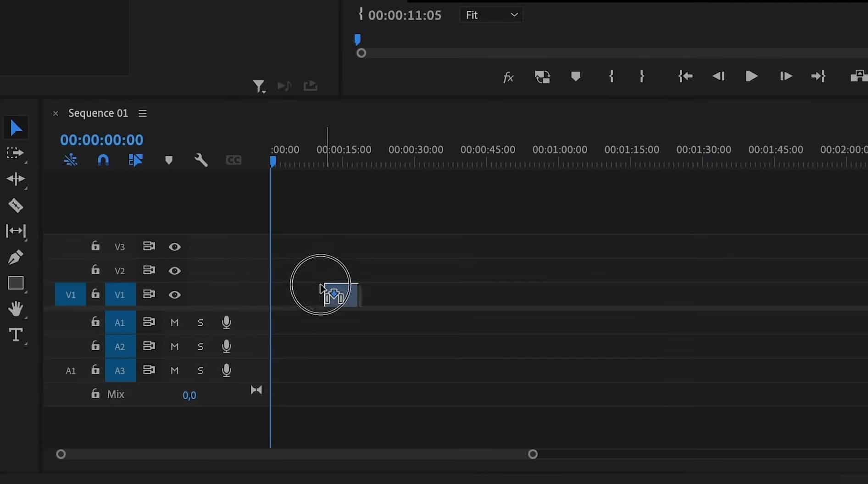Mute audio track A1
This screenshot has width=868, height=484.
pos(174,323)
